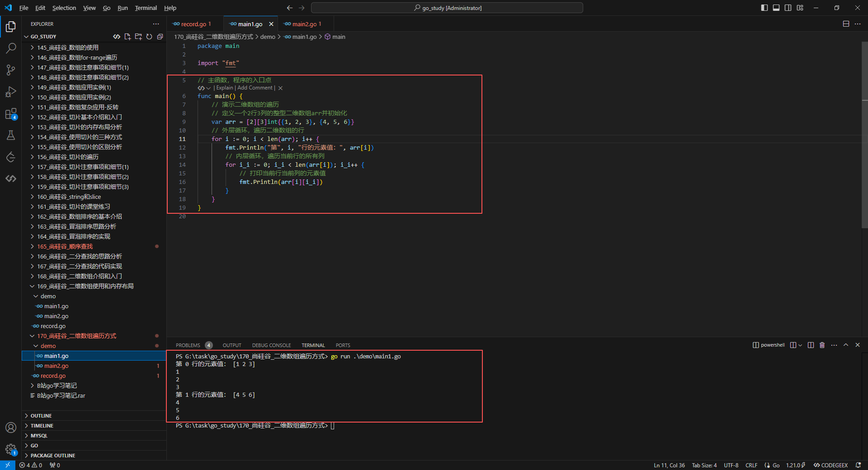Change line endings via CRLF
The image size is (868, 470).
click(x=751, y=465)
